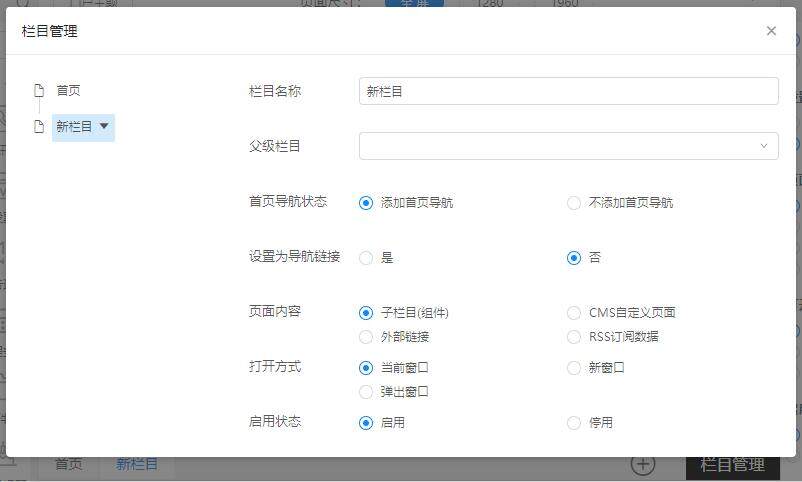This screenshot has width=802, height=482.
Task: Choose 弹出窗口 open method
Action: pyautogui.click(x=366, y=392)
